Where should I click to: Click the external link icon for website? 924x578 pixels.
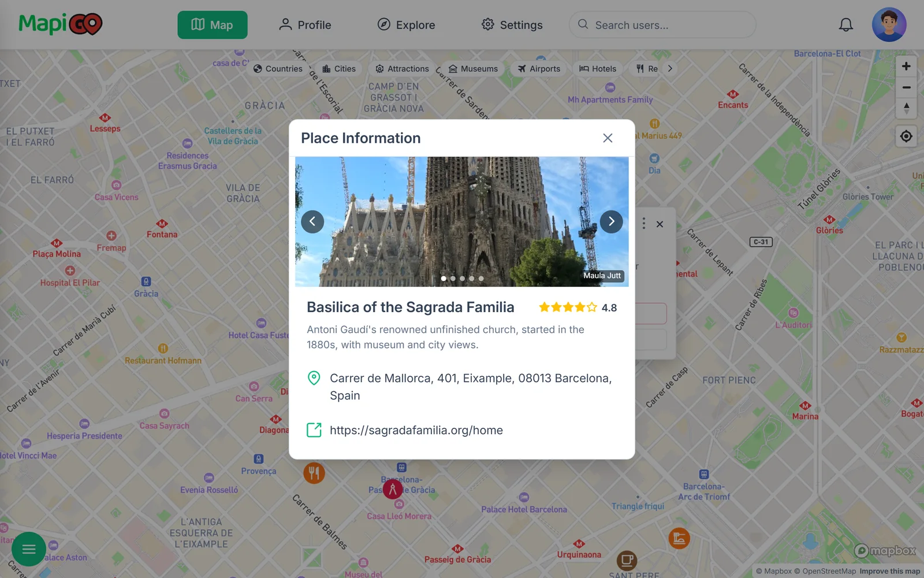click(x=314, y=430)
